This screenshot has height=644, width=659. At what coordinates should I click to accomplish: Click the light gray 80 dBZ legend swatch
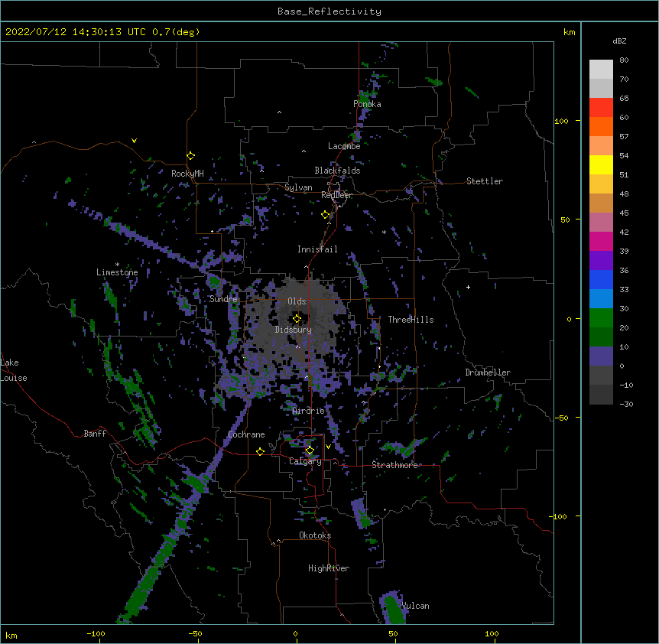tap(601, 70)
